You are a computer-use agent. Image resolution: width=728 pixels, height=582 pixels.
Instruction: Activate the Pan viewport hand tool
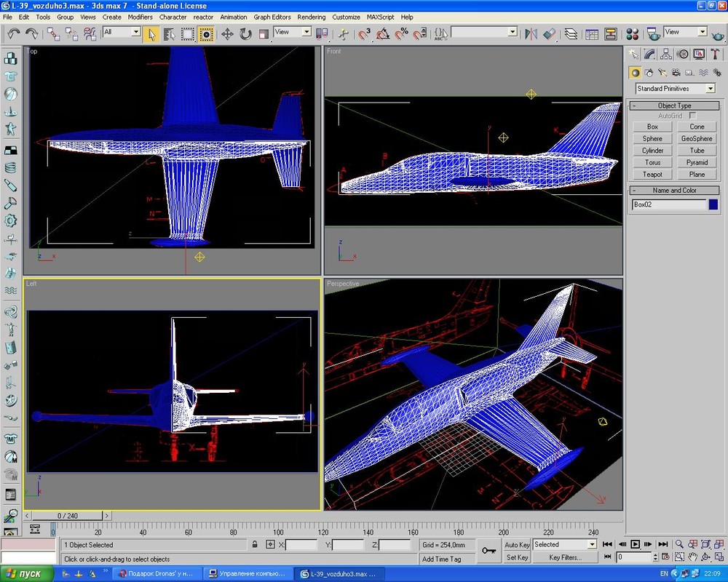point(692,557)
